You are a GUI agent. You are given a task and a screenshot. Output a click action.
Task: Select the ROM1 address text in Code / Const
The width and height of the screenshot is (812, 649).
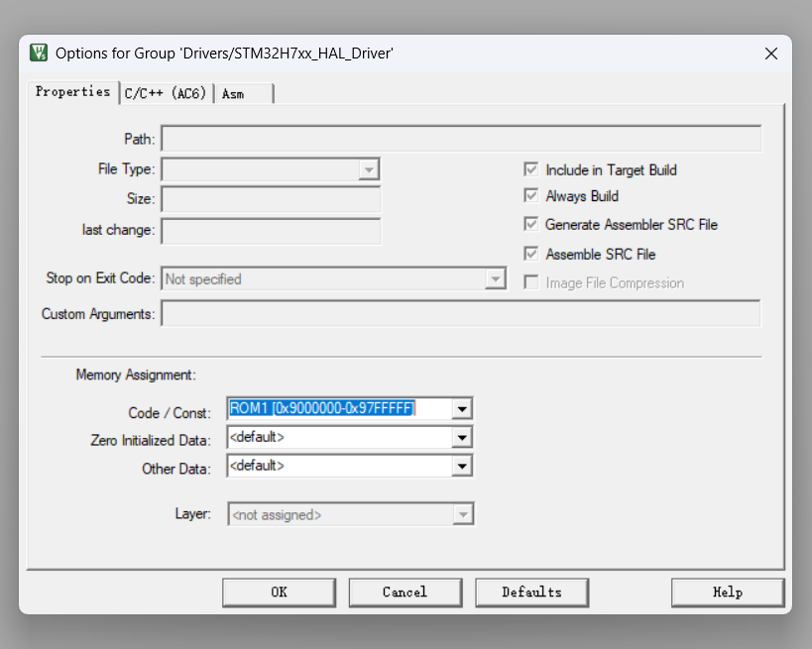click(321, 408)
